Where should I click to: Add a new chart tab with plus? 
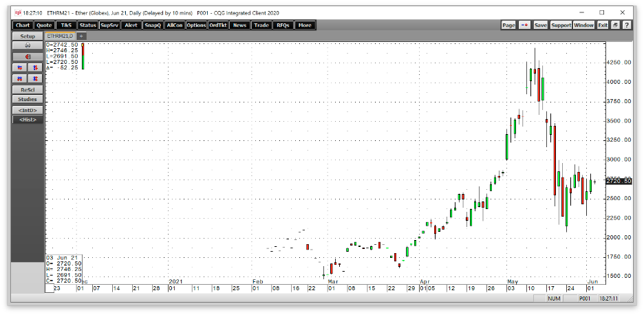(81, 36)
